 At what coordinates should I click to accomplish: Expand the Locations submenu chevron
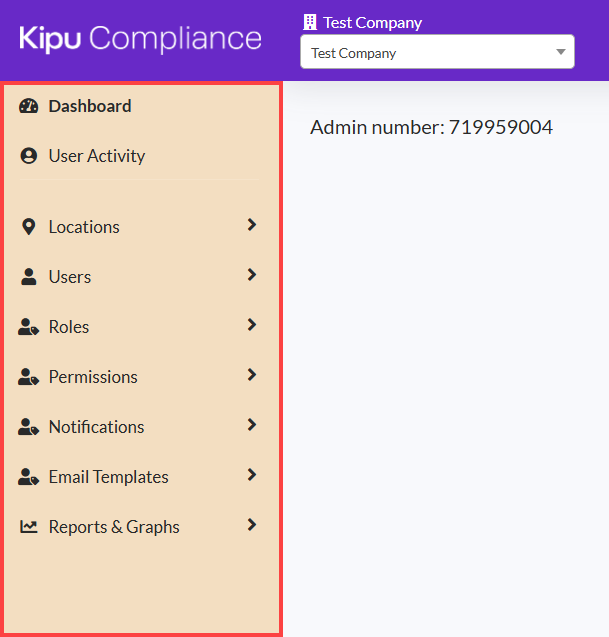(x=252, y=225)
